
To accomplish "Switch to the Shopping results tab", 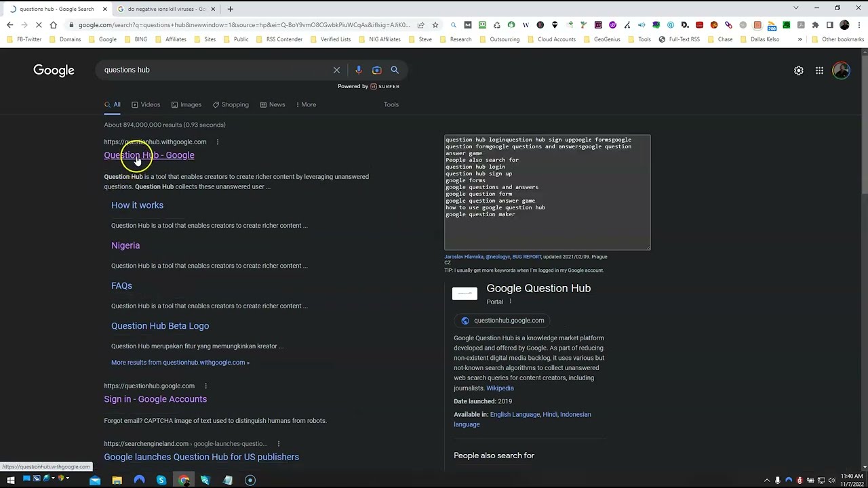I will pyautogui.click(x=231, y=104).
